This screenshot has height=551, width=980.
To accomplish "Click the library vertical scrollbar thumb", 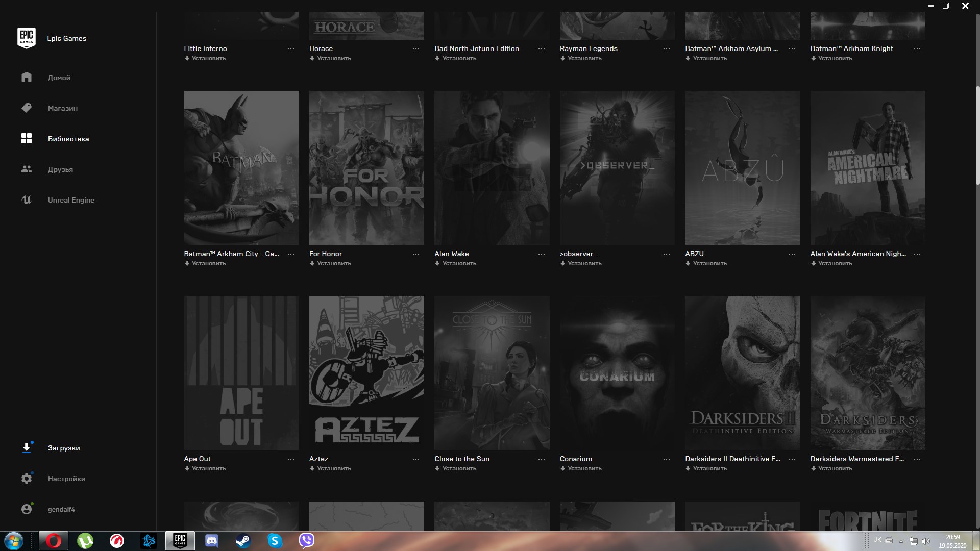I will pyautogui.click(x=977, y=135).
